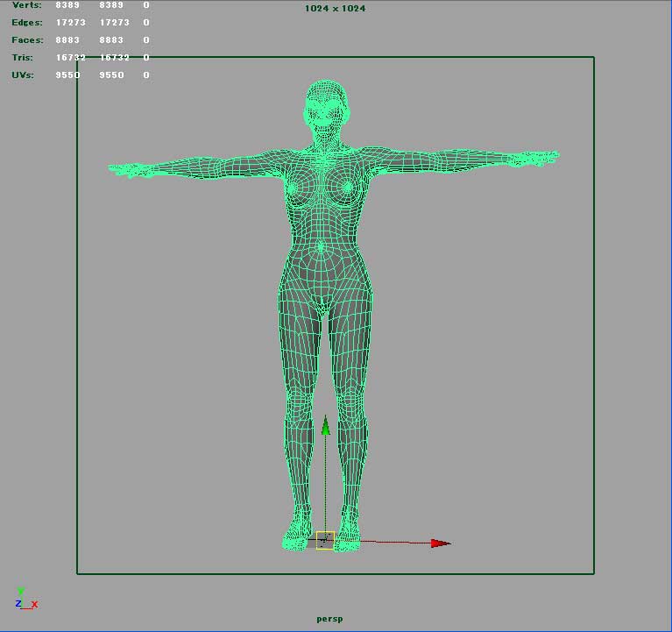Click the Verts label in the poly count HUD
672x632 pixels.
[25, 5]
